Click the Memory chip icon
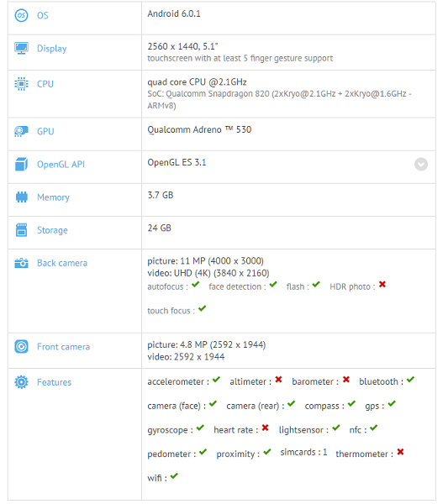 coord(22,197)
